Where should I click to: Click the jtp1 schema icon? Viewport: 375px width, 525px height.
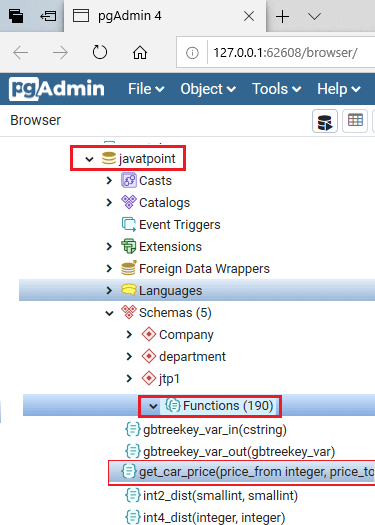(149, 378)
